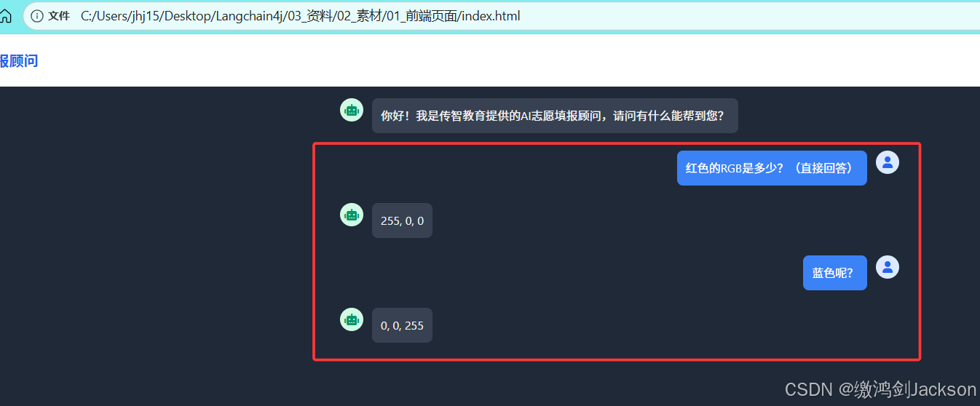Click empty white header area right of 报顾问
This screenshot has height=406, width=980.
(510, 61)
